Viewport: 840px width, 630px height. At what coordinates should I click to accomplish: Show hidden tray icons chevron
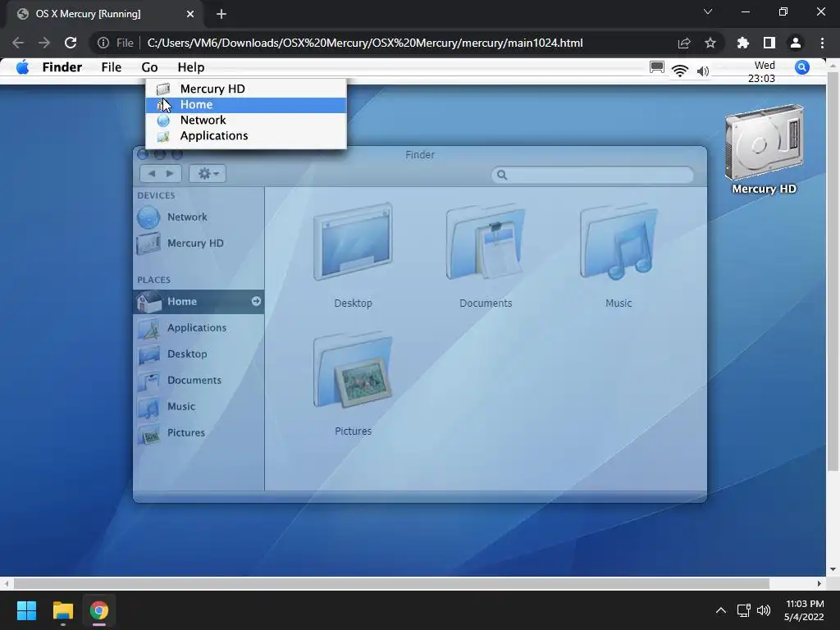(x=721, y=610)
